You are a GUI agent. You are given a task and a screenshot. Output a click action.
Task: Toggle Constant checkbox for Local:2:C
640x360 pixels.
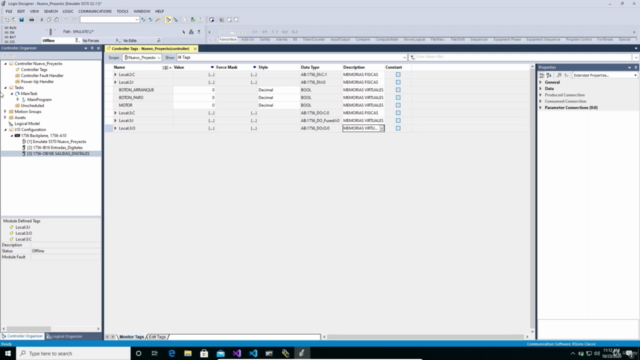[398, 75]
